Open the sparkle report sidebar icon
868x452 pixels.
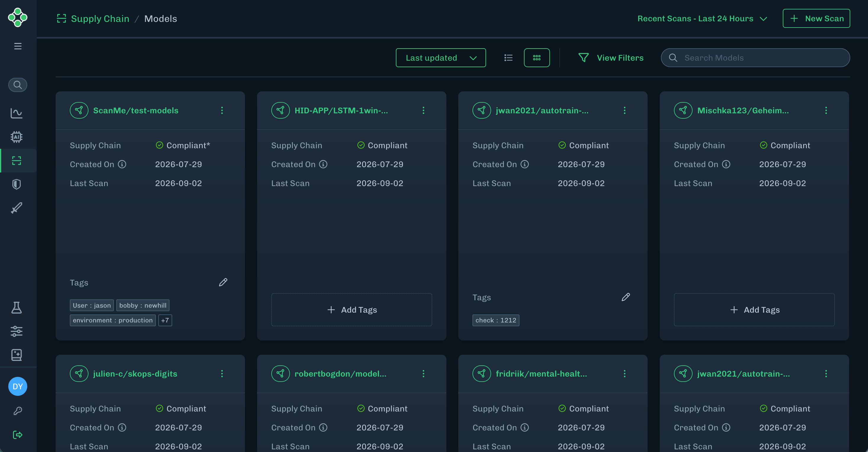[x=17, y=355]
